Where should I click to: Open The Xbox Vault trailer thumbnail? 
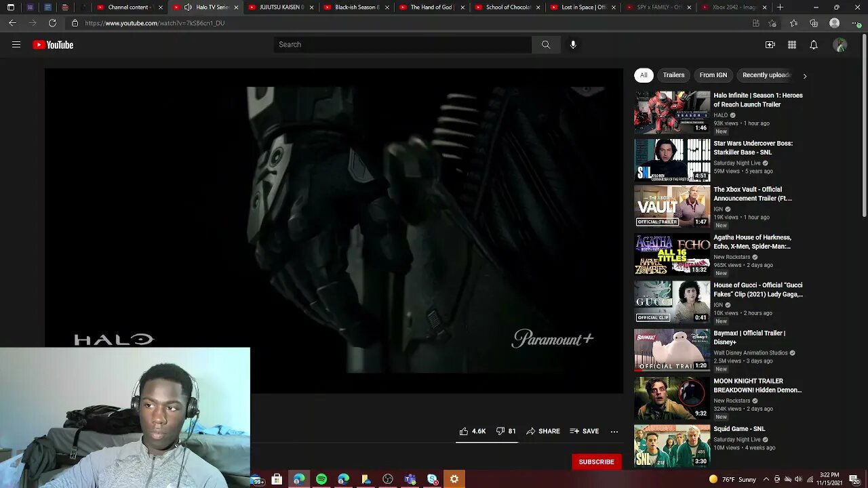(x=672, y=207)
